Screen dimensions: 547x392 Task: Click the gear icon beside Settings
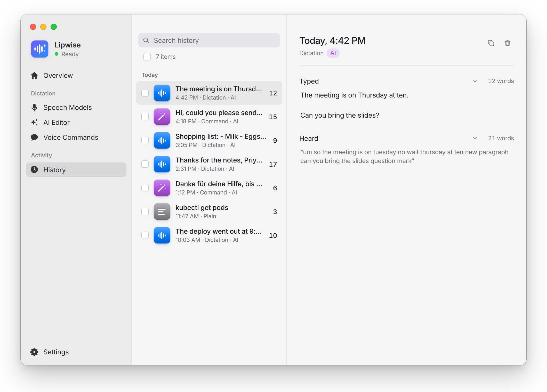pyautogui.click(x=34, y=352)
